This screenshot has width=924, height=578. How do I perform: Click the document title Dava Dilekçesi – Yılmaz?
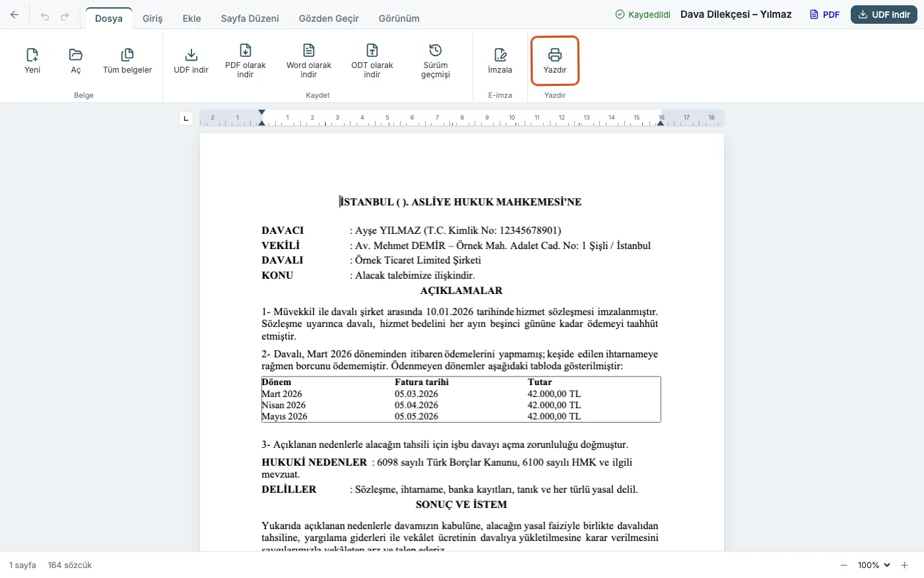tap(736, 15)
